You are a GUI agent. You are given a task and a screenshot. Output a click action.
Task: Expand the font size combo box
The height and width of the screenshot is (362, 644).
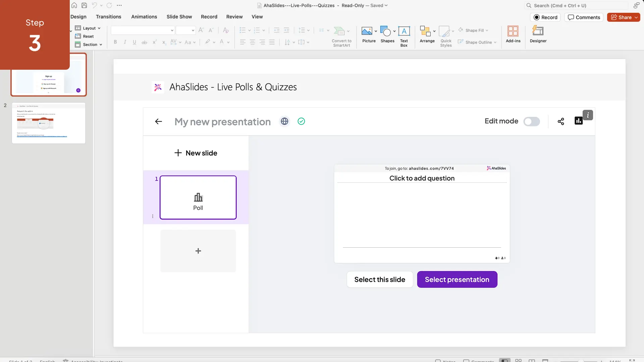193,30
